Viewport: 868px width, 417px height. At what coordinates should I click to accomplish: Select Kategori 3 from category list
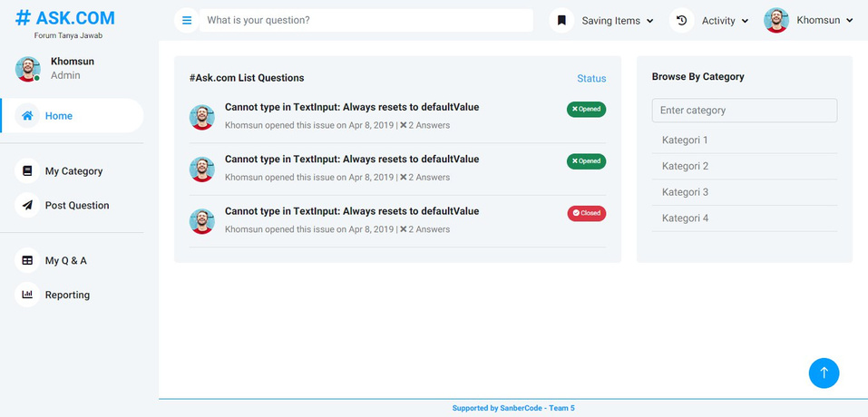tap(685, 192)
